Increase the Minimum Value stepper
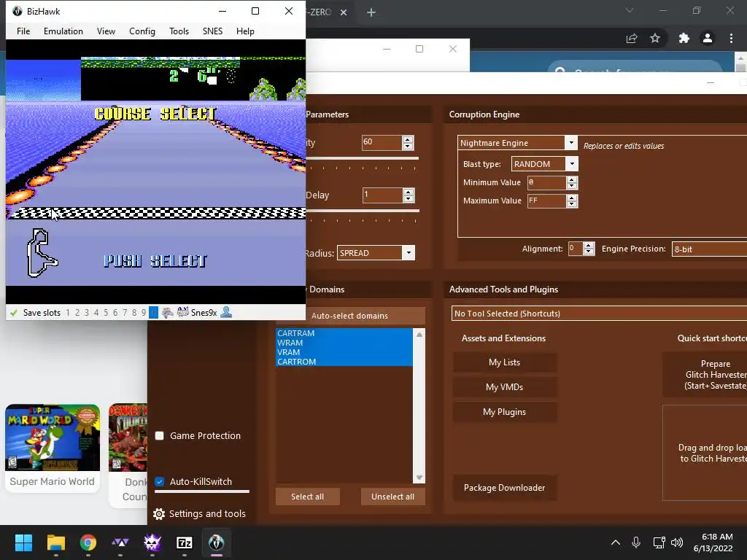This screenshot has height=560, width=747. coord(572,179)
